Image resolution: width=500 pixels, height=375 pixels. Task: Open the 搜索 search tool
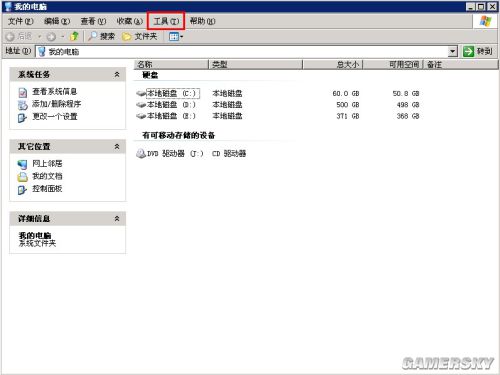102,36
